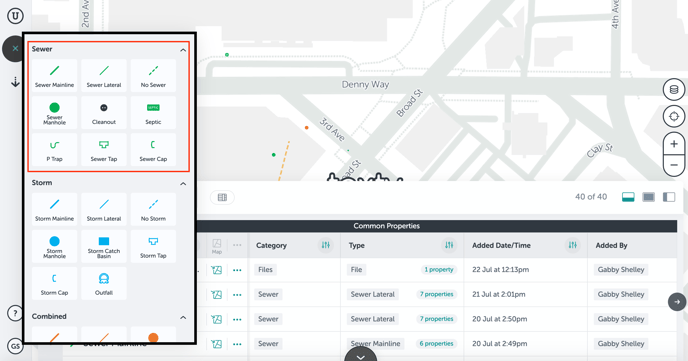Click the orange point on the map

(x=307, y=128)
